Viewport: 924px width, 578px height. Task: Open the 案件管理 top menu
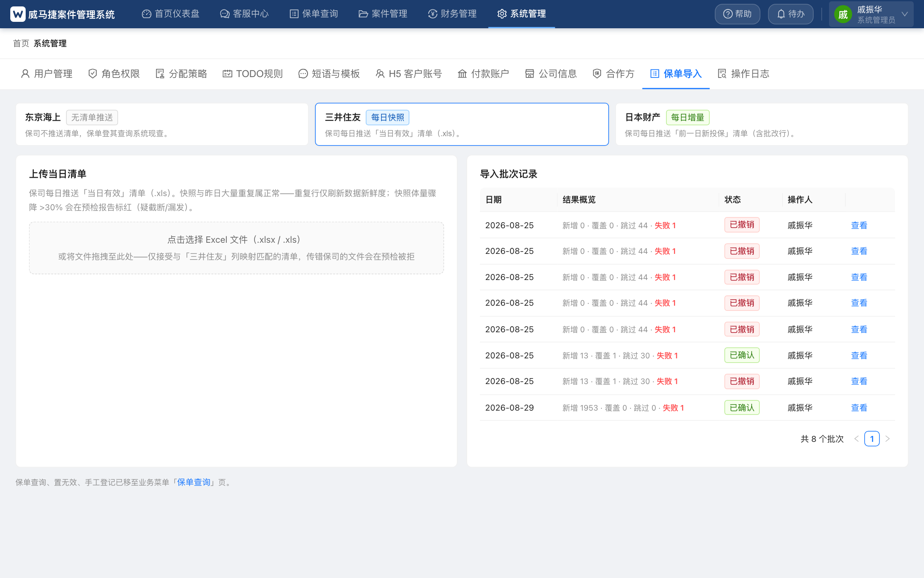point(383,14)
